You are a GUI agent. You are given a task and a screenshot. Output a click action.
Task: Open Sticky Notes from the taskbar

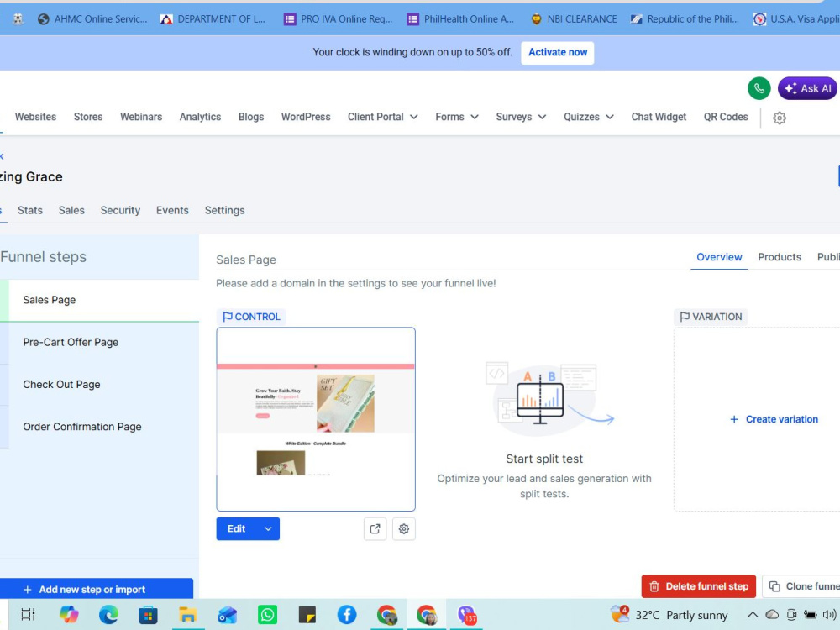pos(307,615)
